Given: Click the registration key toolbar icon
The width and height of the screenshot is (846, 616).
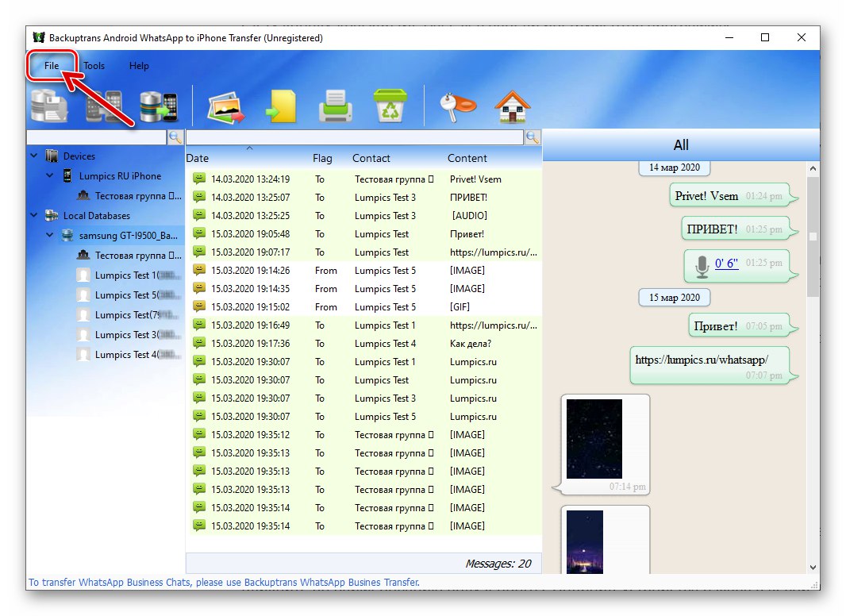Looking at the screenshot, I should coord(458,106).
